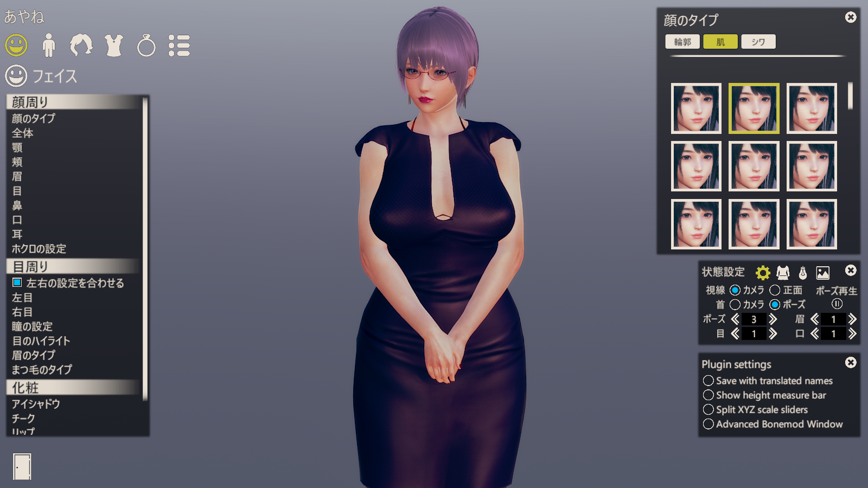Enable Split XYZ scale sliders

(x=709, y=410)
